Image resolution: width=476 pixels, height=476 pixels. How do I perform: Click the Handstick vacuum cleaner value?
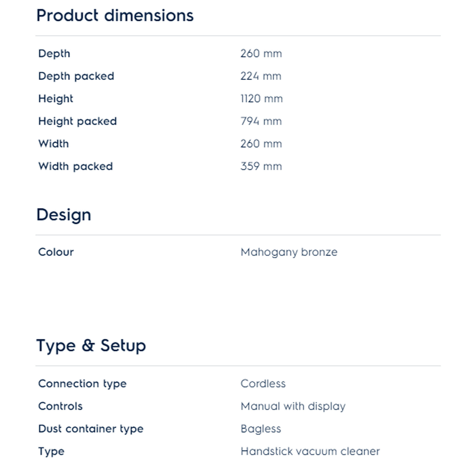[x=310, y=451]
